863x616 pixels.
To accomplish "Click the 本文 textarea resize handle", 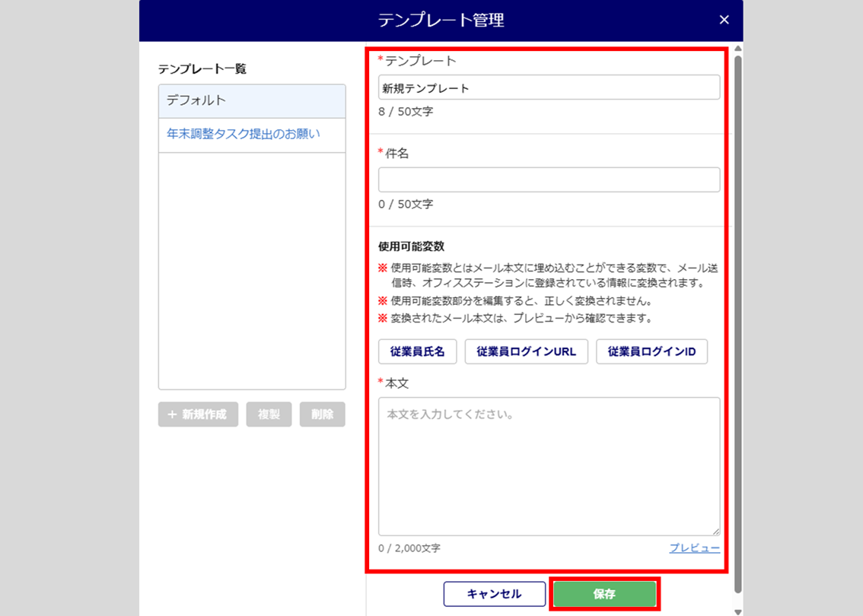I will click(x=715, y=532).
